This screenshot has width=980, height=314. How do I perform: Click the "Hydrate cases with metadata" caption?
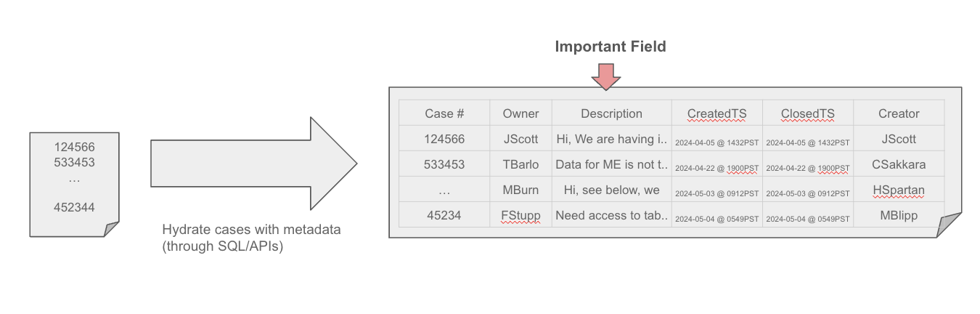click(251, 230)
